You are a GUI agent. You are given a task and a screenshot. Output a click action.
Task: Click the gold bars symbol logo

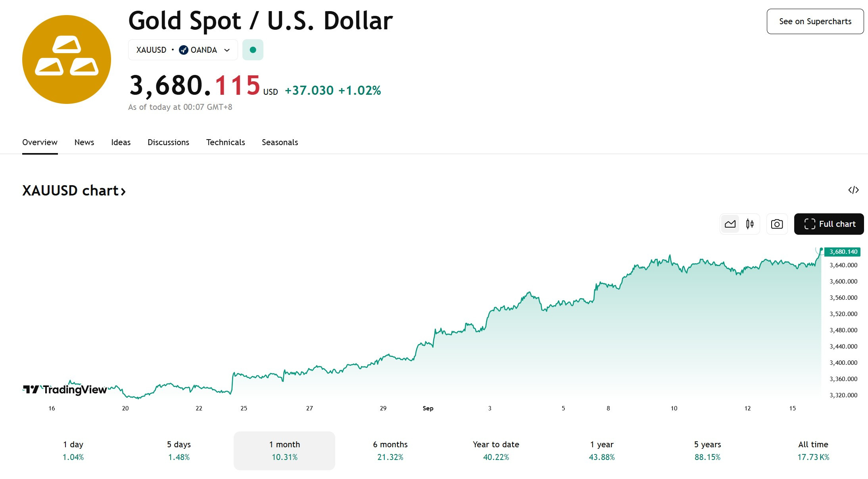(67, 59)
